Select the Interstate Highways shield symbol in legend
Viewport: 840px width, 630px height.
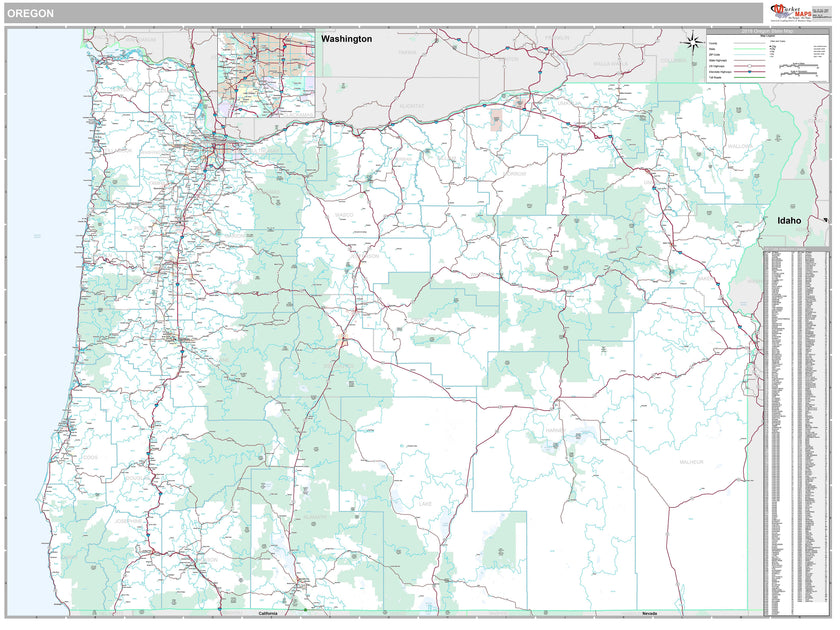(x=749, y=72)
